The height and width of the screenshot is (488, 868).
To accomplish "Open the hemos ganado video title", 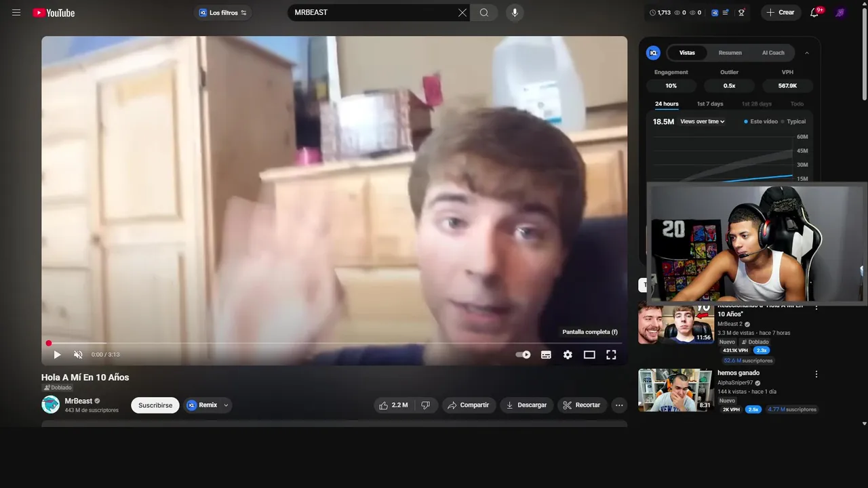I will point(738,373).
